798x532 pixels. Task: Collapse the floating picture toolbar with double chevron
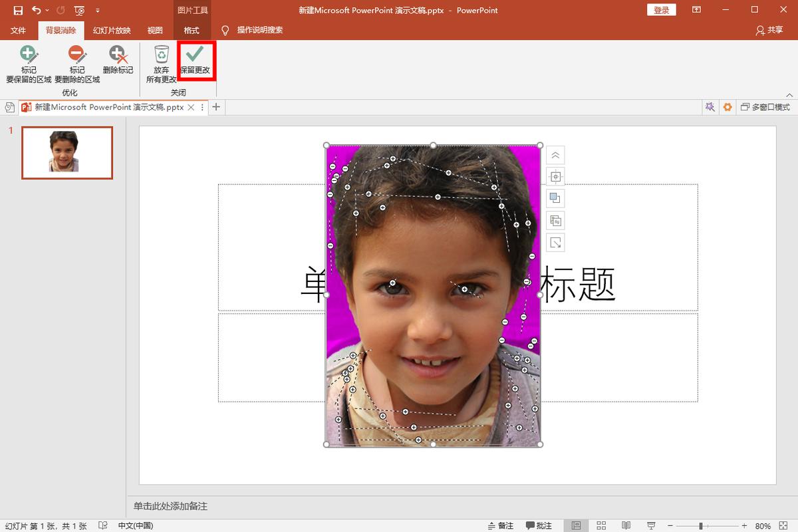555,156
